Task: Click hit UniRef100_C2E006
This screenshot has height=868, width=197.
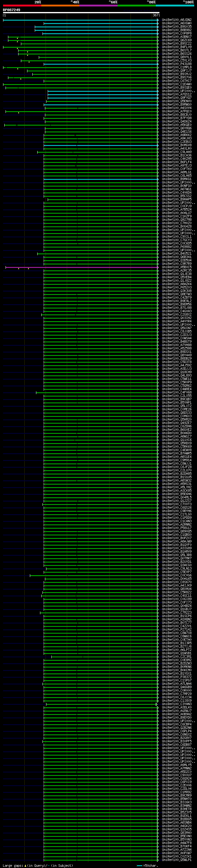Action: click(177, 785)
